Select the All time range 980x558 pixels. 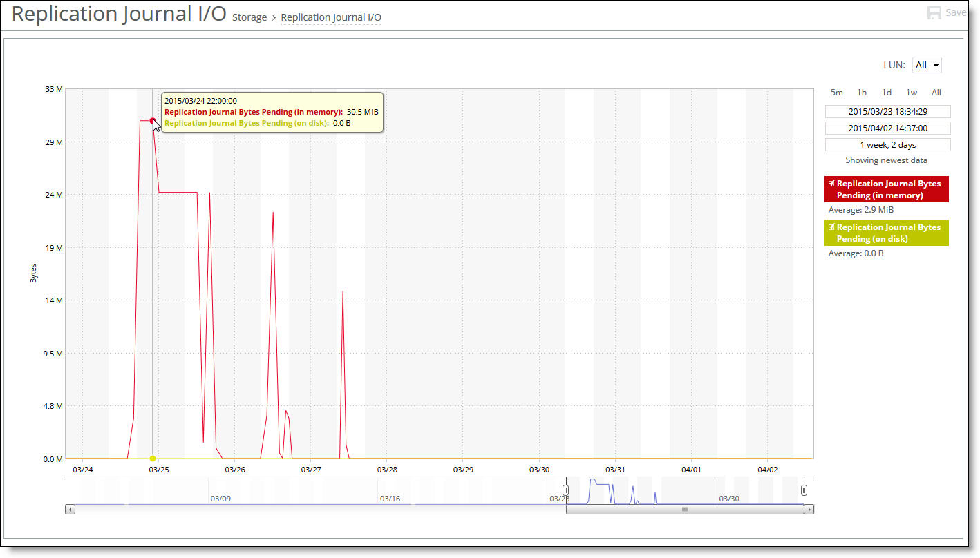(x=936, y=92)
